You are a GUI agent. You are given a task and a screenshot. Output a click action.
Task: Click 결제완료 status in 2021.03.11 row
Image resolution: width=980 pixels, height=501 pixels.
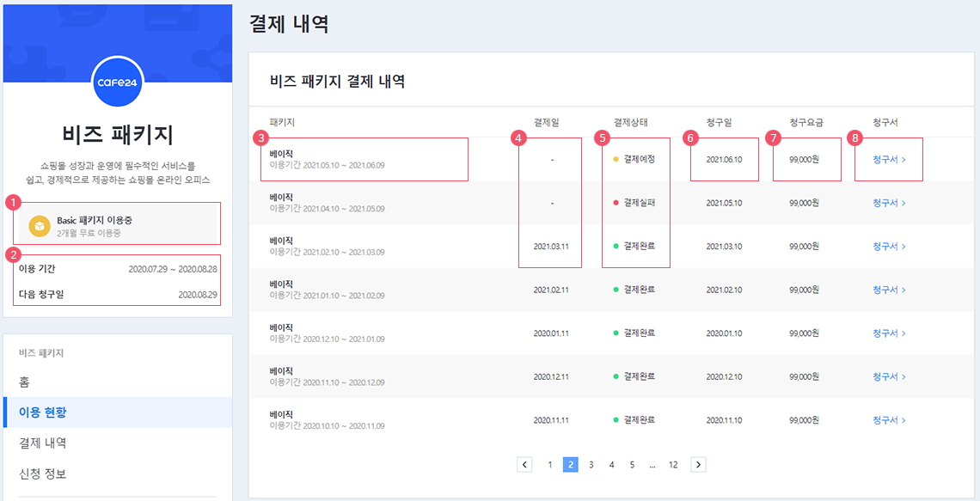pos(639,246)
